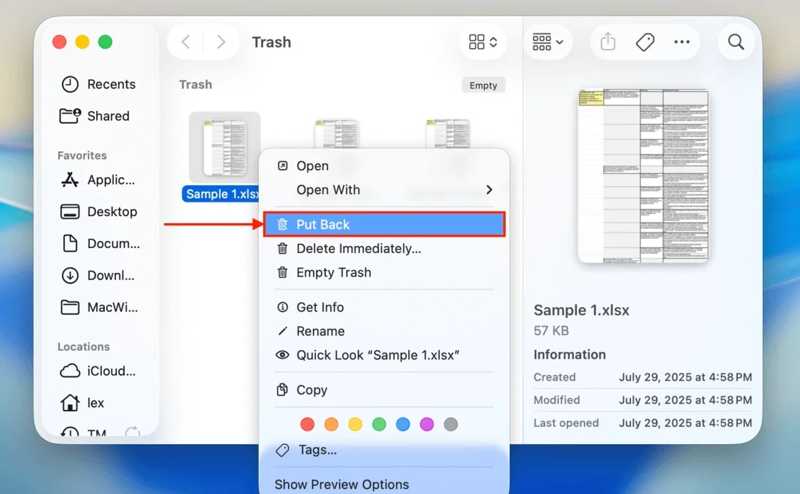The height and width of the screenshot is (494, 800).
Task: Choose Show Preview Options
Action: pos(384,484)
